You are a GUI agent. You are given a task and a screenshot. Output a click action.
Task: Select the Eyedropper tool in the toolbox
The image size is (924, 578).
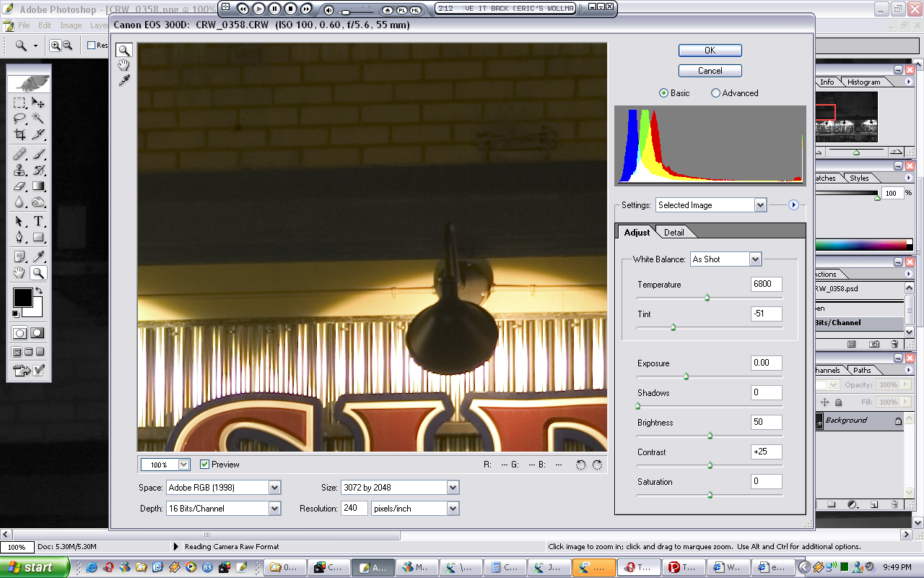[x=38, y=256]
